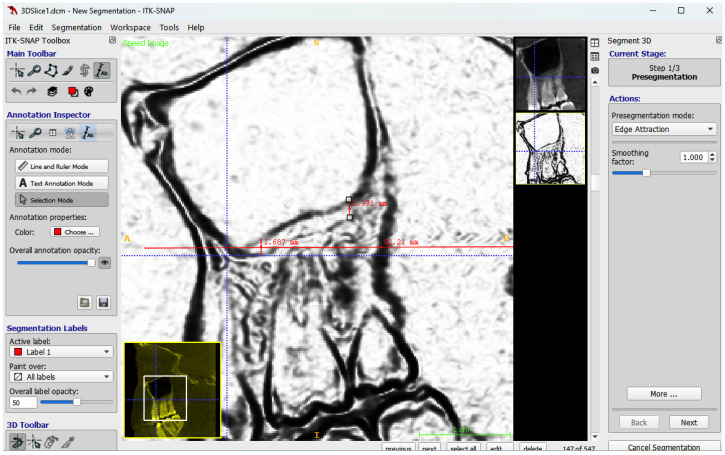Activate Selection Mode

(62, 200)
